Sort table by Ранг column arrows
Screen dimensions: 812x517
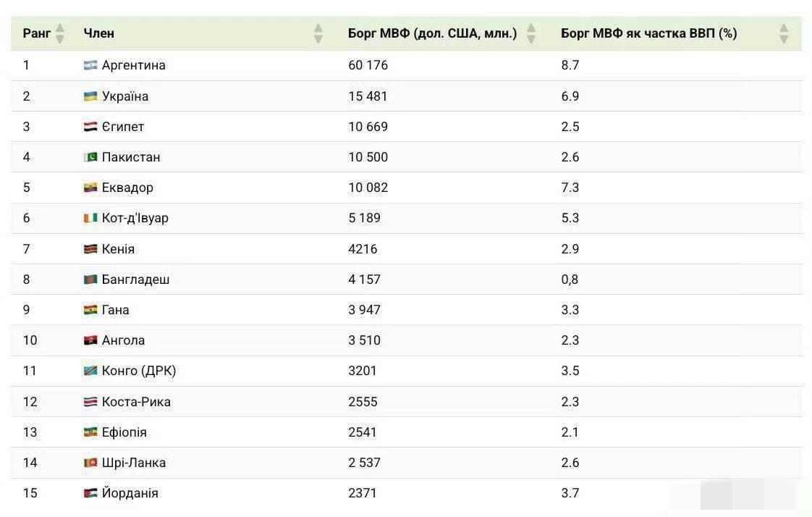(60, 34)
